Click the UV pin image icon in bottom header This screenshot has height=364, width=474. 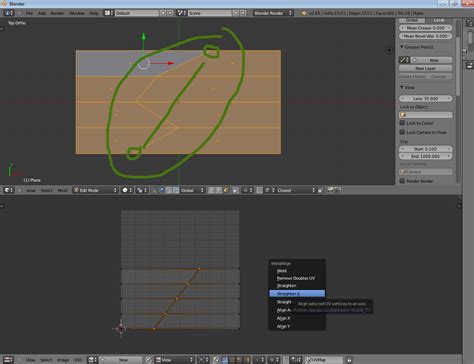349,360
